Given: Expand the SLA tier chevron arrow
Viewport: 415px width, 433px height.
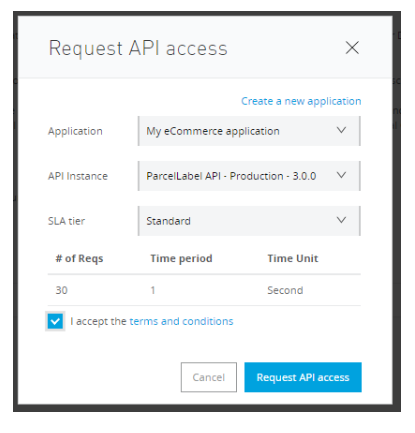Looking at the screenshot, I should click(341, 220).
